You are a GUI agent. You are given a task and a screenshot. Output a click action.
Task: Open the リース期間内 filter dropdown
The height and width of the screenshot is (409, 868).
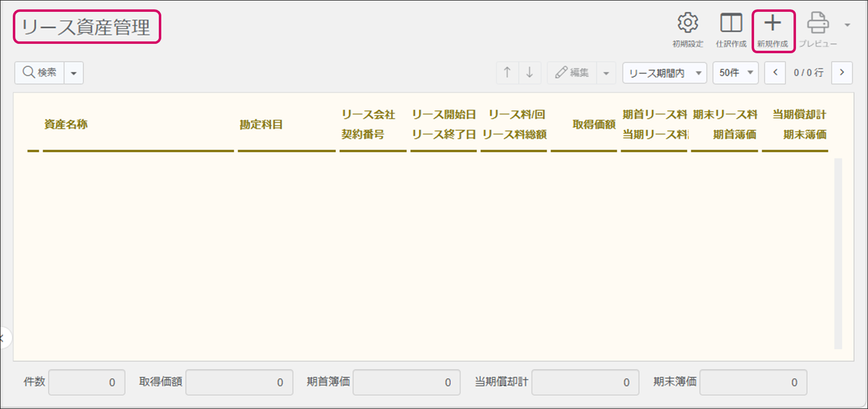(664, 73)
